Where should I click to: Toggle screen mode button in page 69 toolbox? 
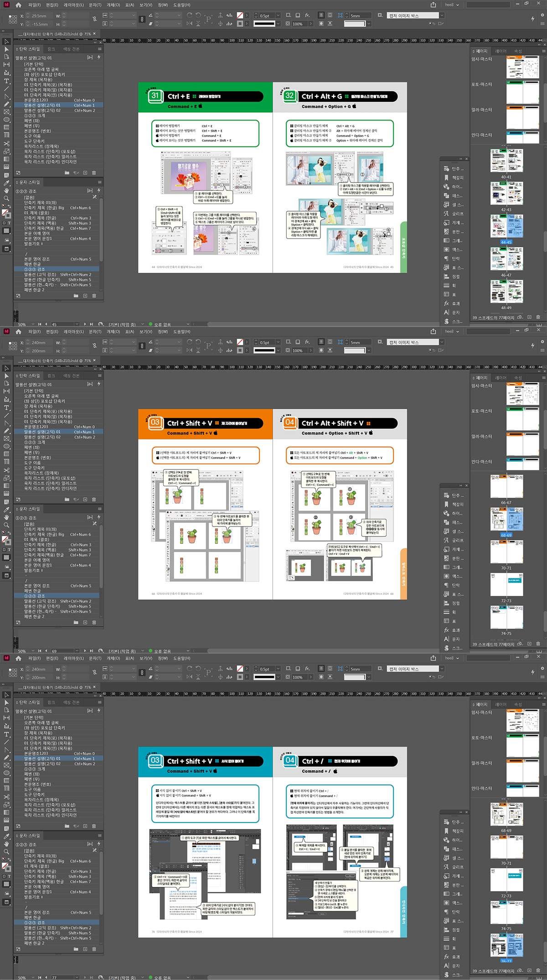[6, 576]
